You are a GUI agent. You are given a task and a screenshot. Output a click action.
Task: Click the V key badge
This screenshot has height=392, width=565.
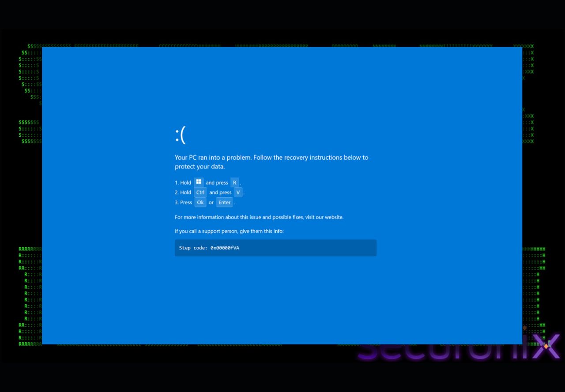[x=238, y=192]
